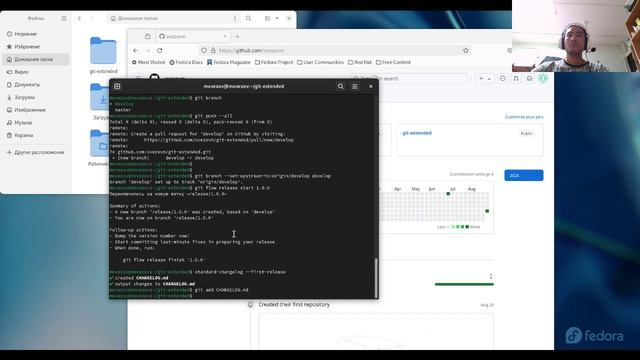640x360 pixels.
Task: Open a new tab in the terminal window
Action: coord(117,86)
